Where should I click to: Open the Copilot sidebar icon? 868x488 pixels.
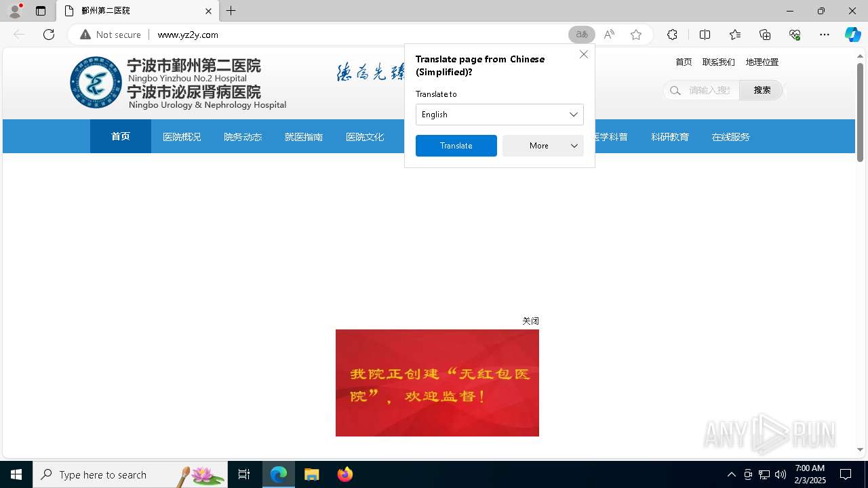coord(852,35)
